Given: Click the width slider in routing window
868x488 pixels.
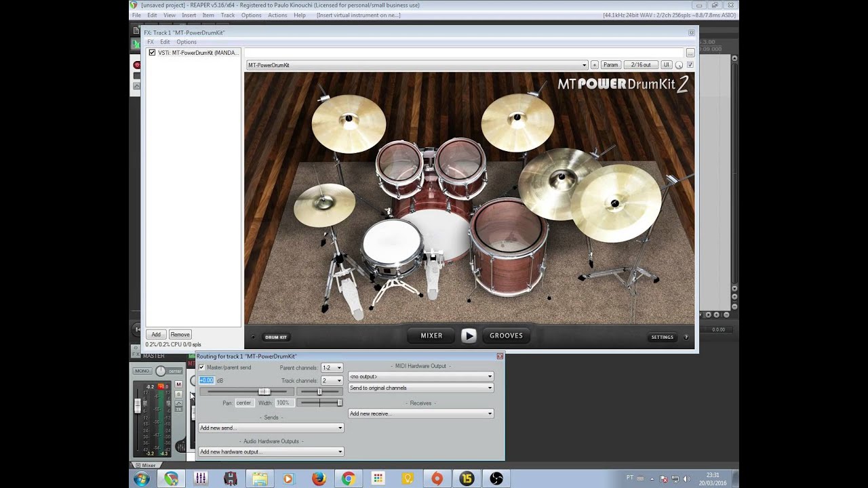Looking at the screenshot, I should click(x=321, y=403).
